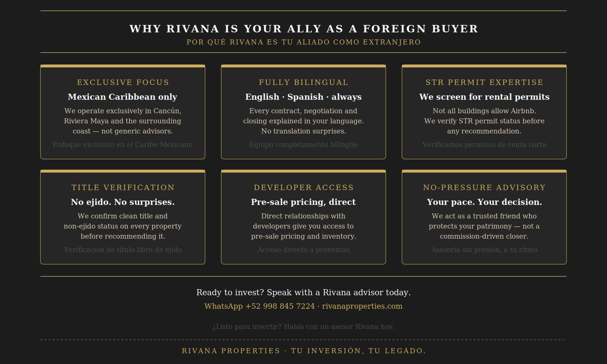The image size is (607, 364).
Task: Click the Developer Access card label
Action: point(303,188)
